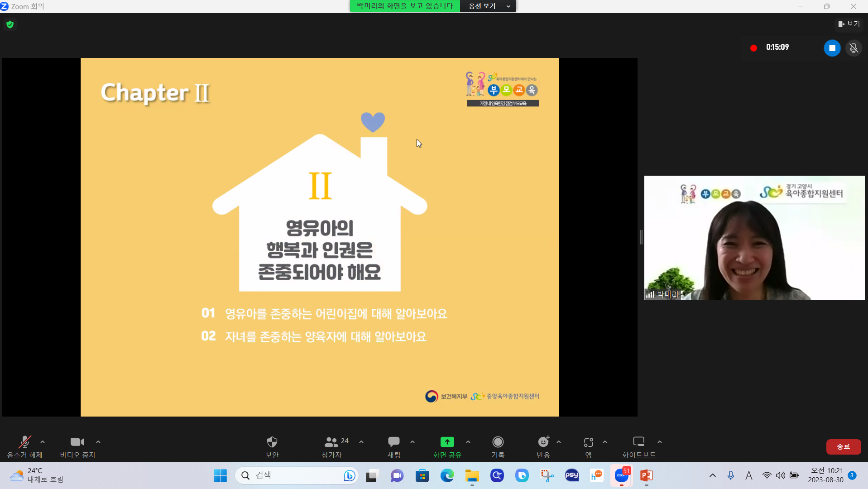
Task: Stop video with 비디오 중지 button
Action: pos(77,447)
